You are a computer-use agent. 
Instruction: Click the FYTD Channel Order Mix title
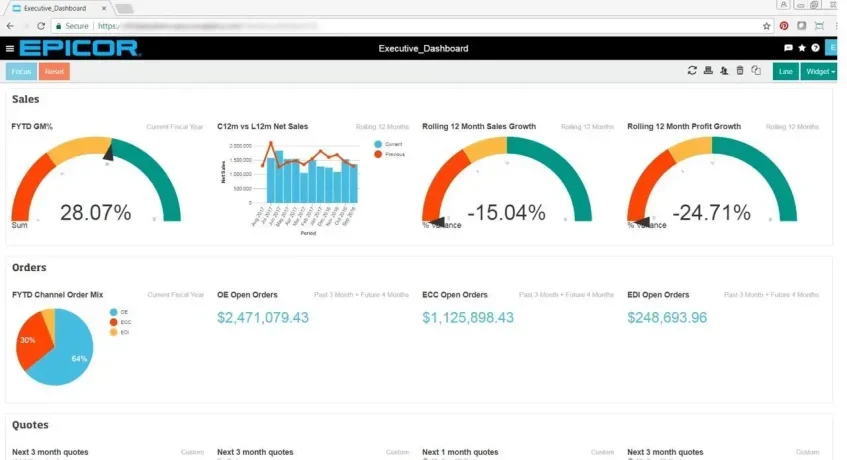pos(57,295)
